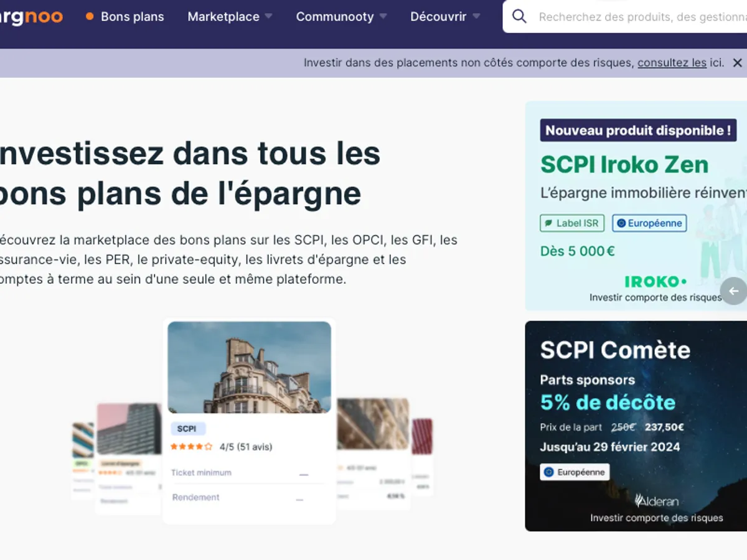747x560 pixels.
Task: Click the 'Ticket minimum' row
Action: tap(248, 473)
